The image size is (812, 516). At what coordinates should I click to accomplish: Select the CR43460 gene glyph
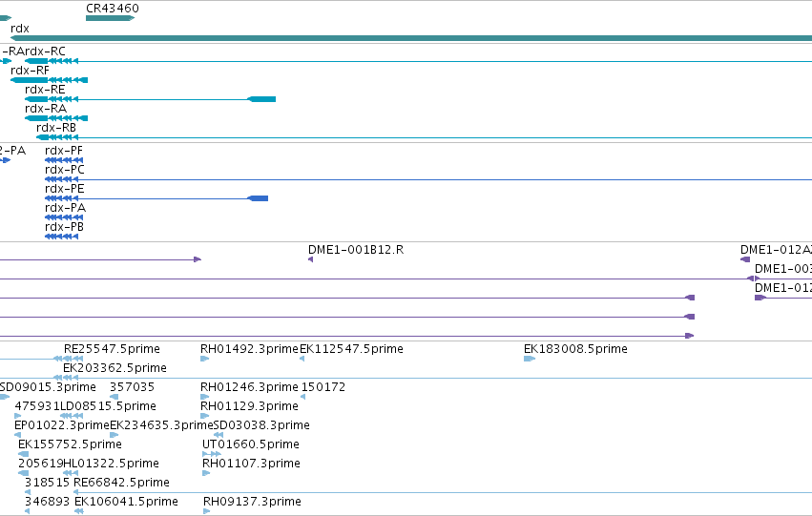(x=111, y=18)
